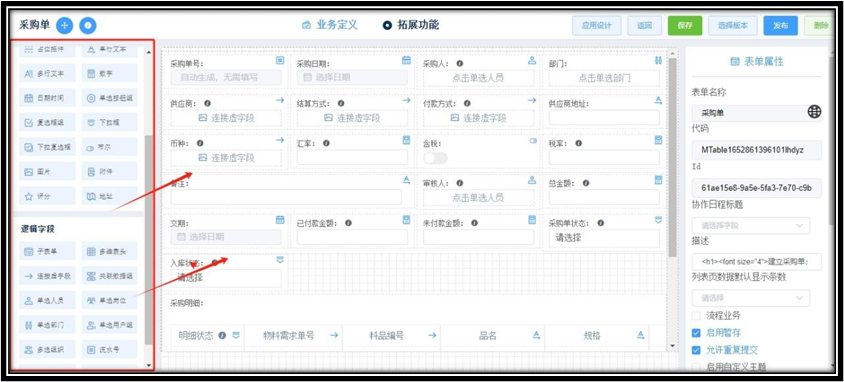
Task: Click the 应用设计 button
Action: (x=596, y=25)
